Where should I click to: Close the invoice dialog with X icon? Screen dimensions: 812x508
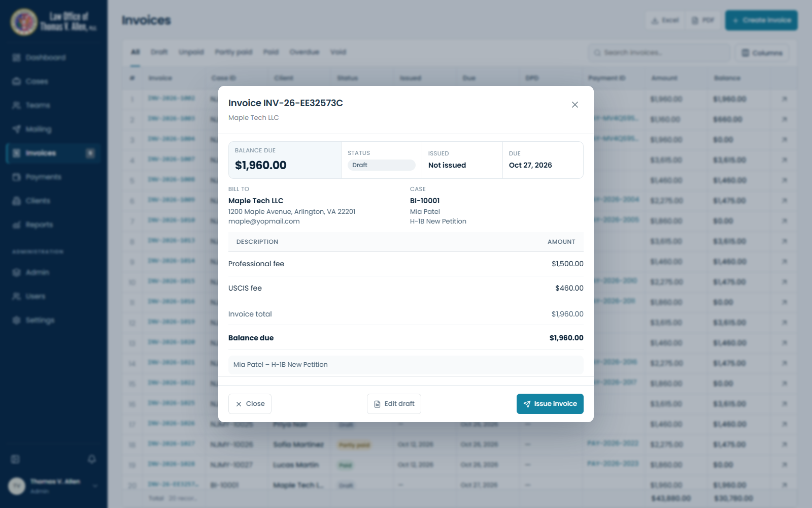575,105
